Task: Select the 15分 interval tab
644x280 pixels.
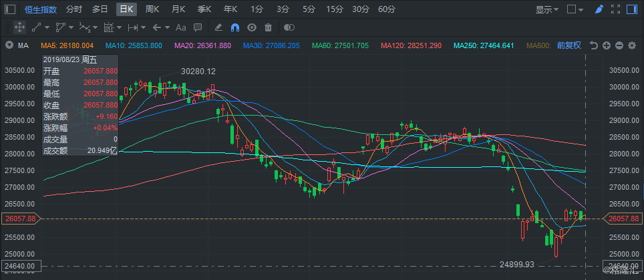Action: coord(335,9)
